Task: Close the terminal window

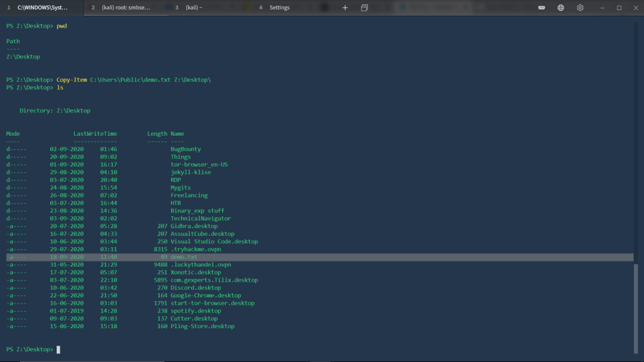Action: coord(636,8)
